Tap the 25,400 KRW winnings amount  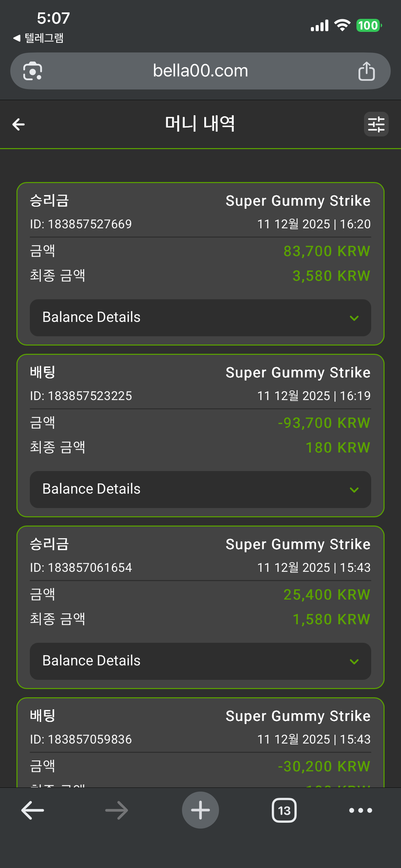327,595
